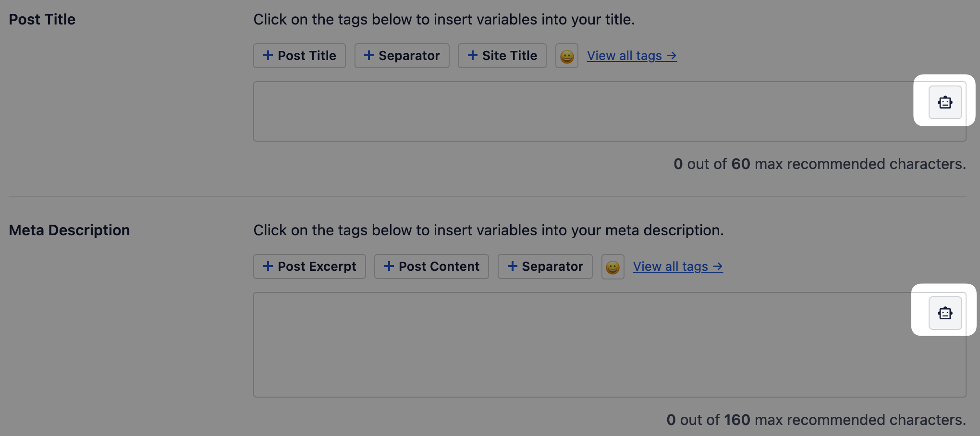980x436 pixels.
Task: Click plus icon on the description Separator tag
Action: (513, 266)
